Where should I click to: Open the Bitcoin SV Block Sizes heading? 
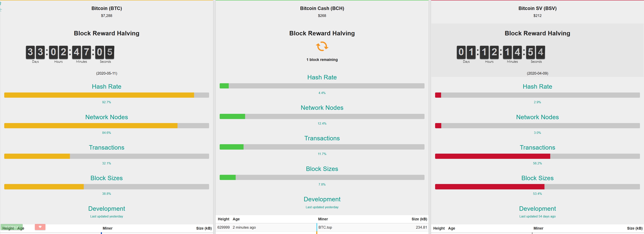pyautogui.click(x=538, y=178)
